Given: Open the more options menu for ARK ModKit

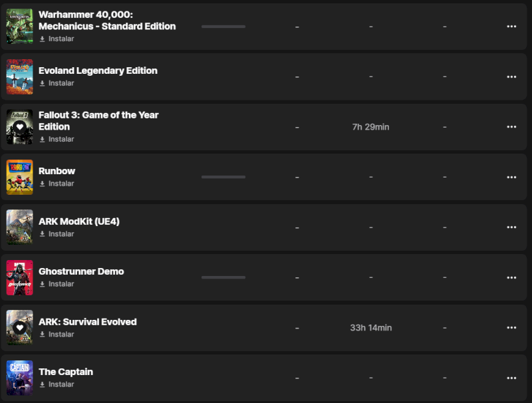Looking at the screenshot, I should (x=511, y=227).
